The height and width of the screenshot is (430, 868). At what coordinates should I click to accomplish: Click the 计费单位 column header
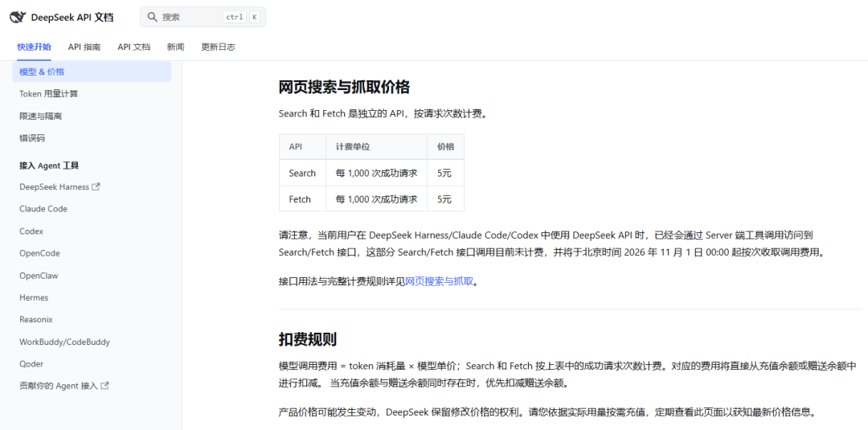pos(376,146)
